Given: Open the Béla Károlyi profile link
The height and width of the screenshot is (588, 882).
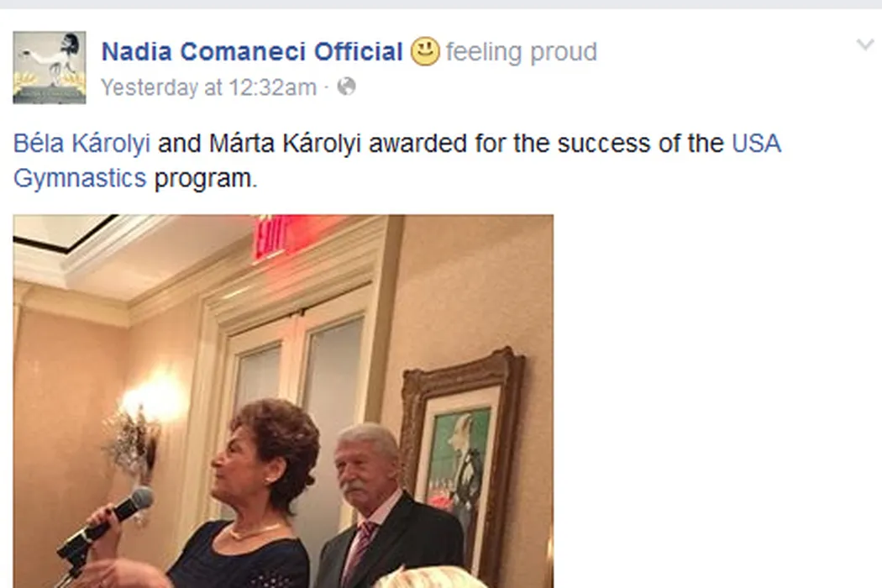Looking at the screenshot, I should click(82, 144).
